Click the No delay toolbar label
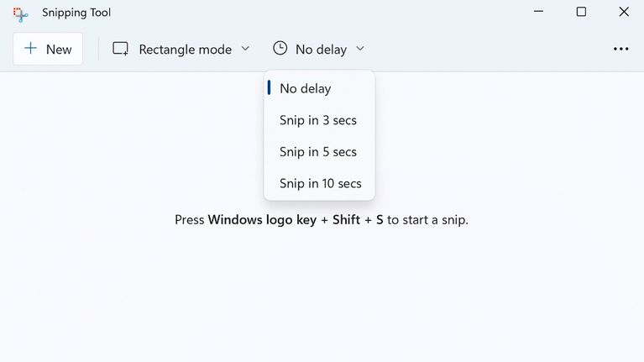The height and width of the screenshot is (362, 644). coord(321,50)
